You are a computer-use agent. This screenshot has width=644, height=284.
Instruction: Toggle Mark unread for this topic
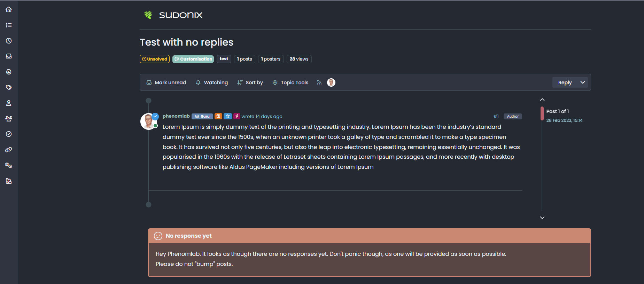tap(166, 82)
